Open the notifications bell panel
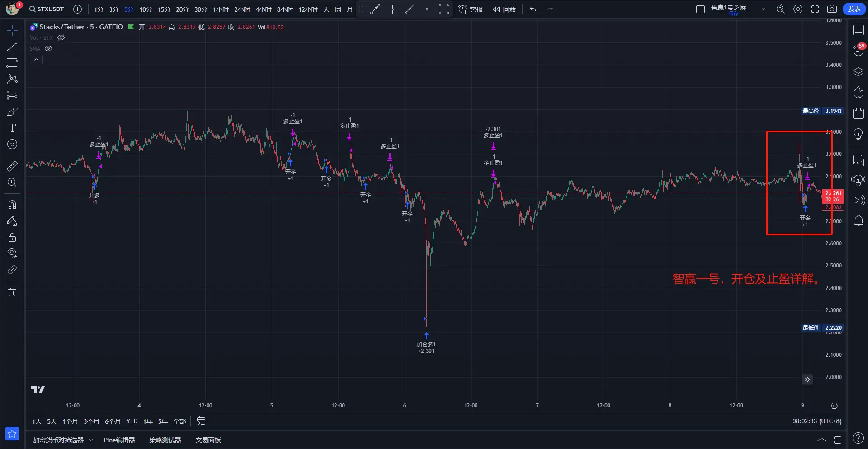The width and height of the screenshot is (868, 449). tap(858, 221)
